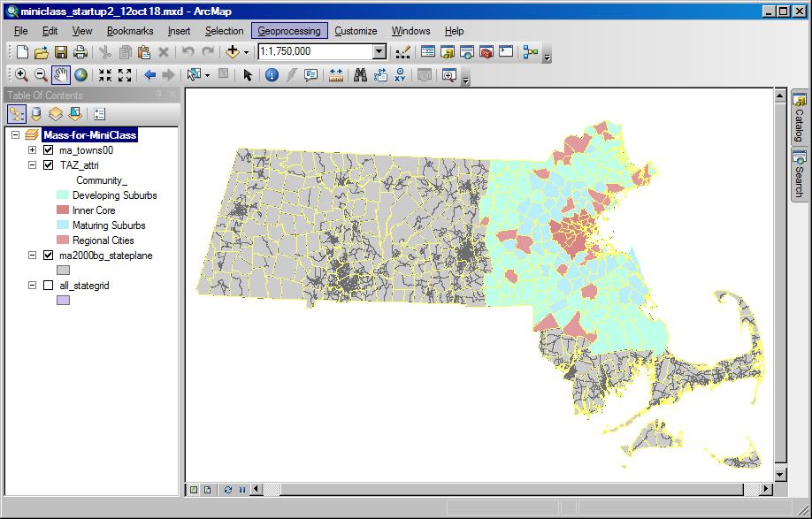Click the Save document icon
The width and height of the screenshot is (812, 519).
[x=61, y=52]
